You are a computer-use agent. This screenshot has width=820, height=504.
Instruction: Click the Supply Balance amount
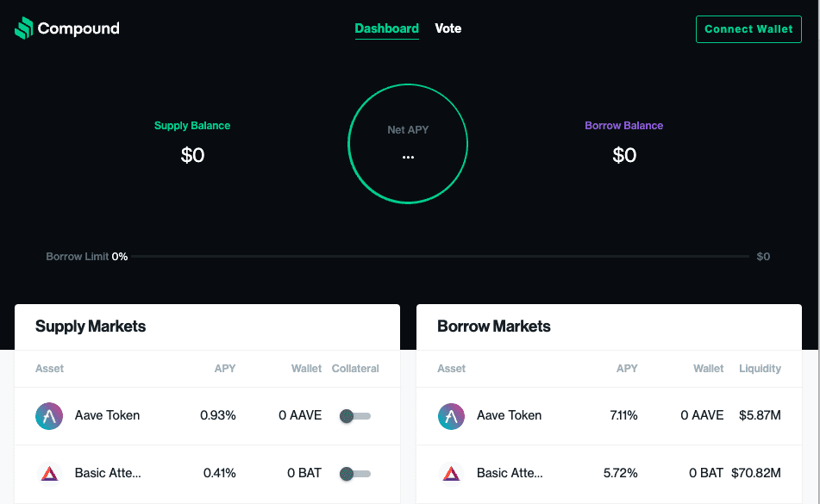click(x=192, y=156)
